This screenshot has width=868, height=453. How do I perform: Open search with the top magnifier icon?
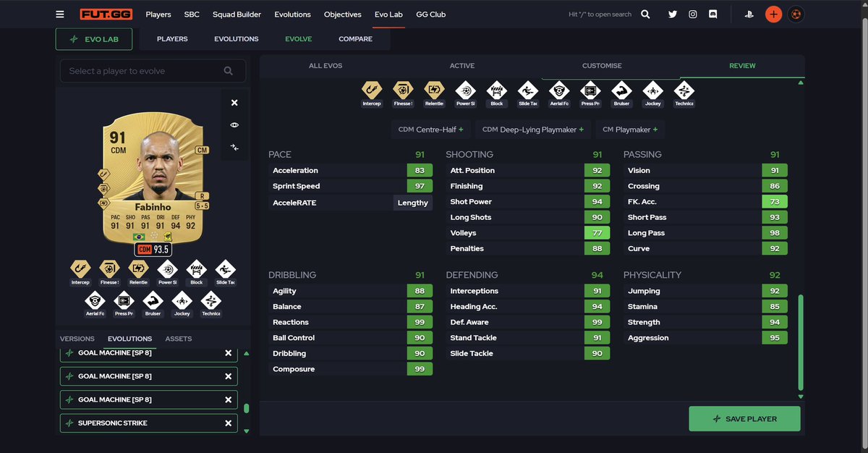point(645,14)
